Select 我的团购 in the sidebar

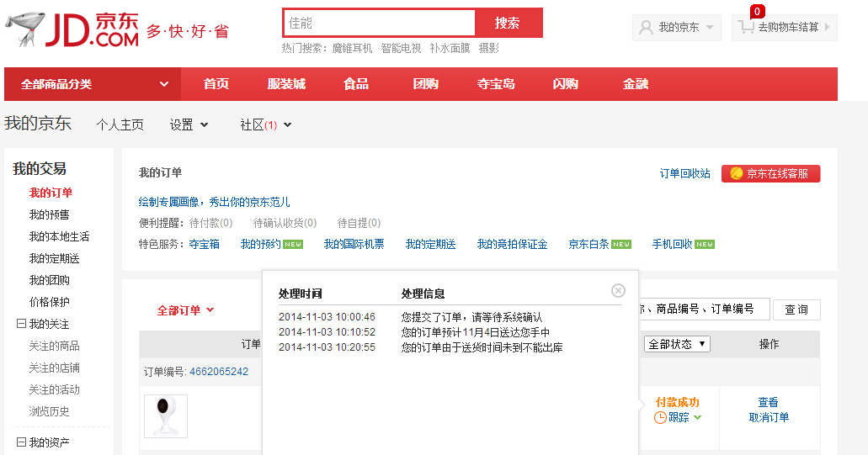click(50, 280)
